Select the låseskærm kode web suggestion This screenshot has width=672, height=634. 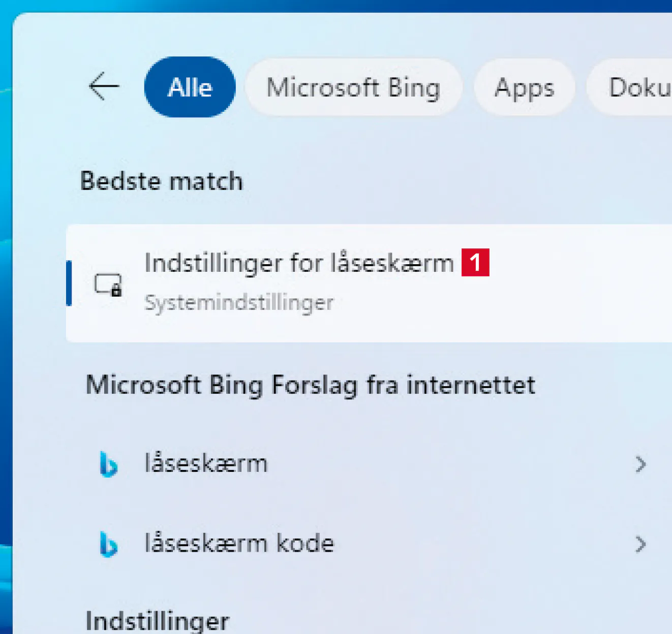tap(239, 544)
